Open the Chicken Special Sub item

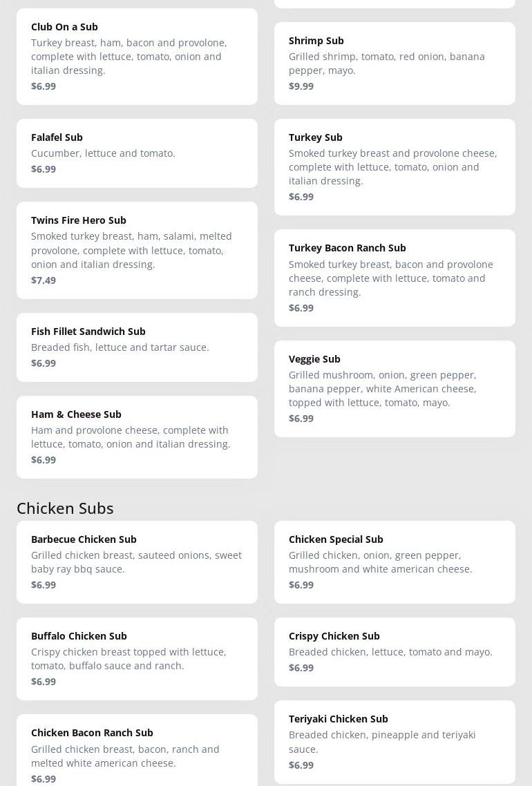[x=395, y=562]
